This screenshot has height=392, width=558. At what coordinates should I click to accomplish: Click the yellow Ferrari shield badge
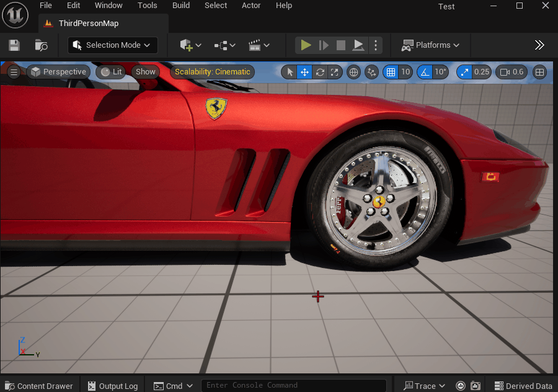[216, 109]
